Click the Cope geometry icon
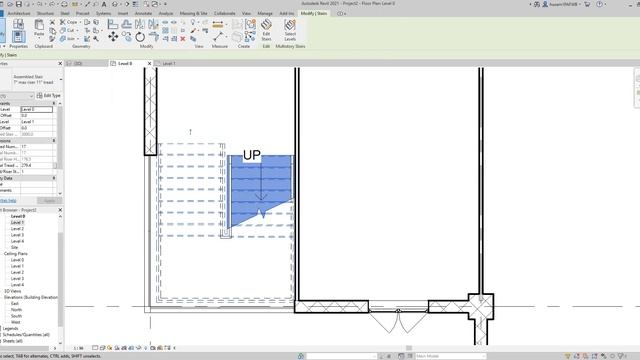The image size is (640, 360). 63,22
